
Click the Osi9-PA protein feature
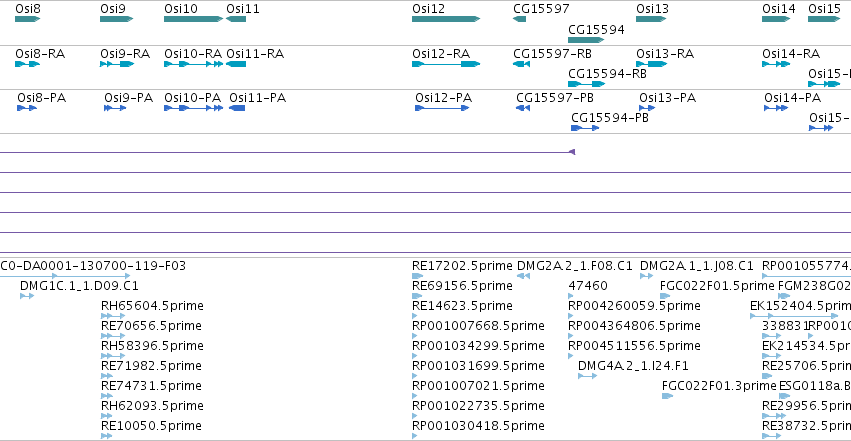click(x=115, y=108)
